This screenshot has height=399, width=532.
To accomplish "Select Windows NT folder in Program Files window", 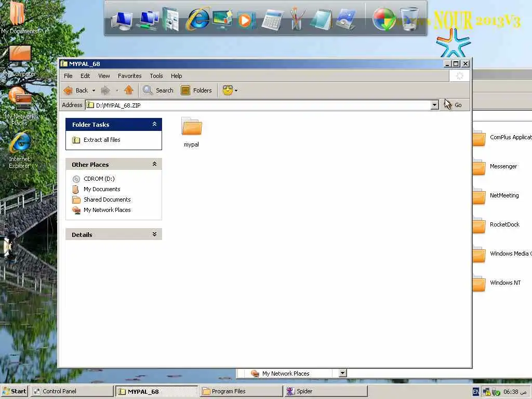I will (x=497, y=283).
